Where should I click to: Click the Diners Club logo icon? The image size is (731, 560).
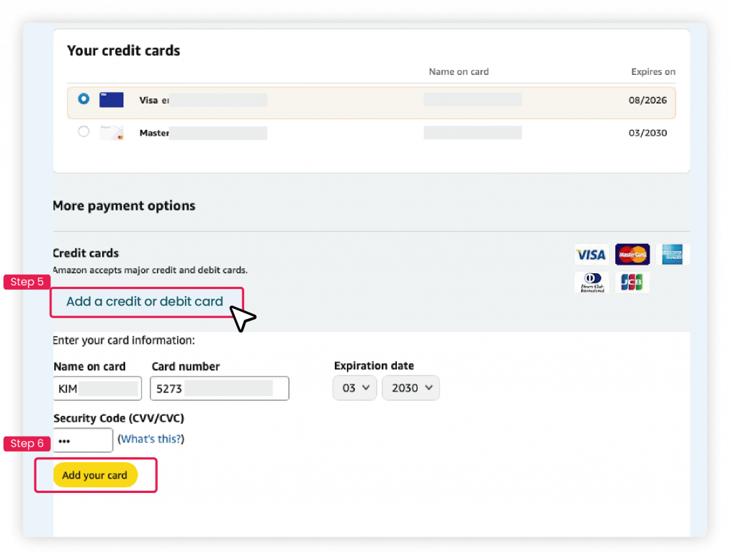pyautogui.click(x=592, y=282)
